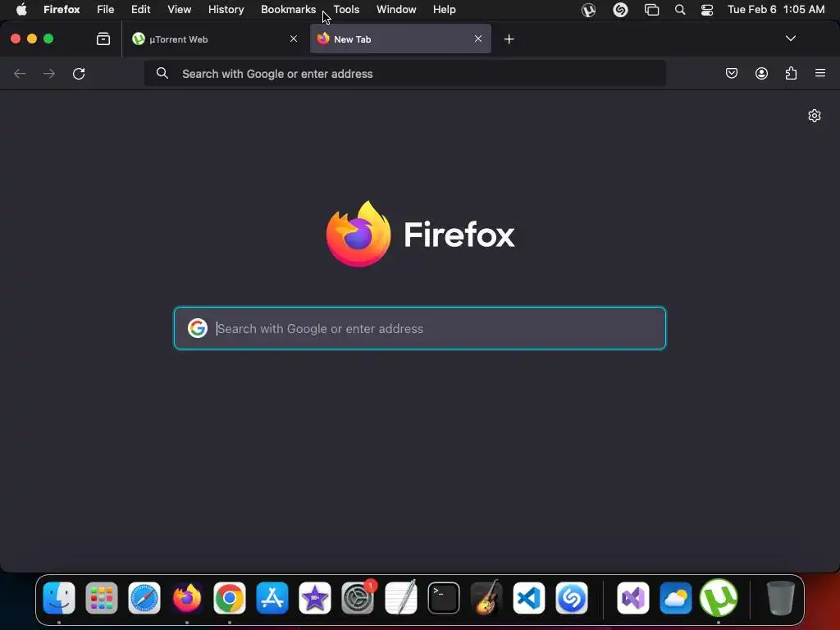840x630 pixels.
Task: Open Stage Manager menu bar icon
Action: 651,10
